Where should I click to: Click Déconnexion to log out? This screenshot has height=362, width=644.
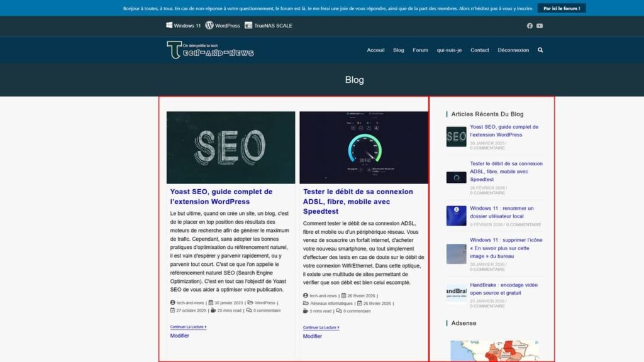pos(513,50)
